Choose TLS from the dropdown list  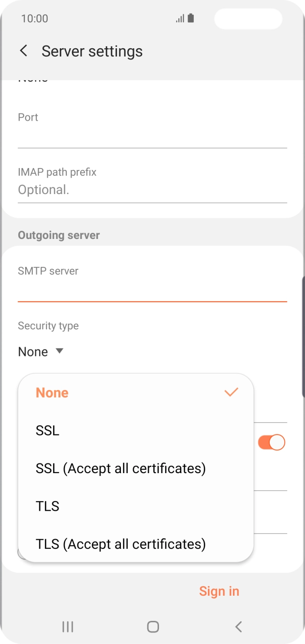click(x=47, y=506)
